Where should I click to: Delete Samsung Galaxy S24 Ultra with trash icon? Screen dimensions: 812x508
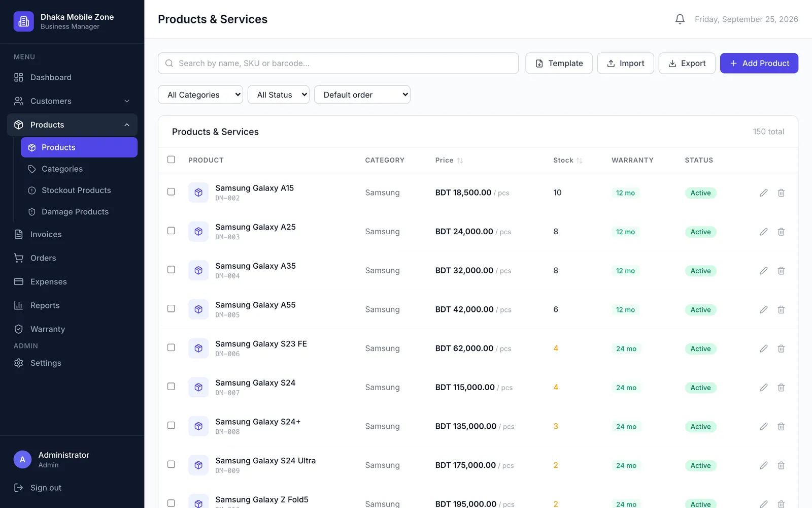coord(782,465)
